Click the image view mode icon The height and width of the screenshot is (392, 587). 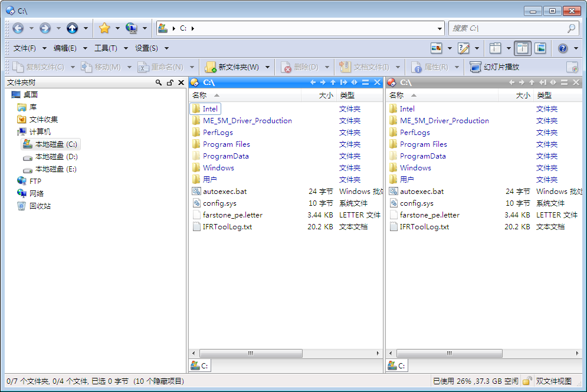pyautogui.click(x=437, y=48)
